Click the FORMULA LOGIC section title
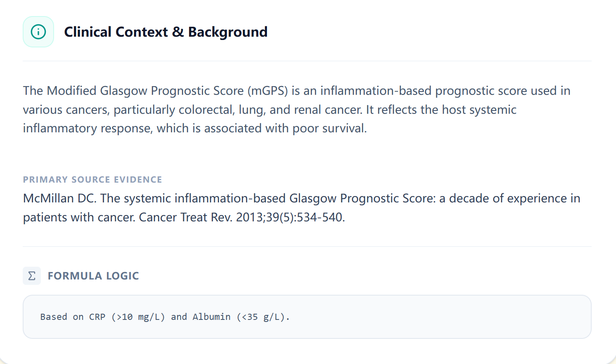Image resolution: width=616 pixels, height=364 pixels. pyautogui.click(x=93, y=276)
